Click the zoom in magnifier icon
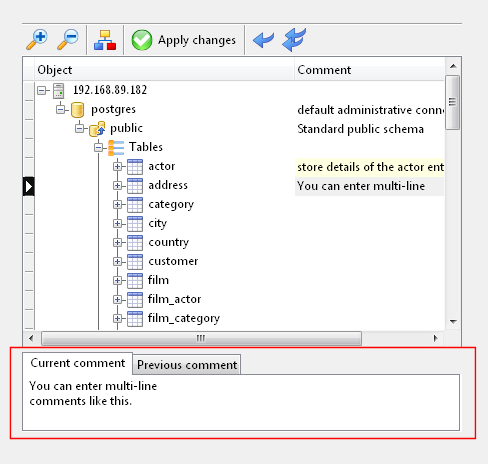 tap(37, 40)
